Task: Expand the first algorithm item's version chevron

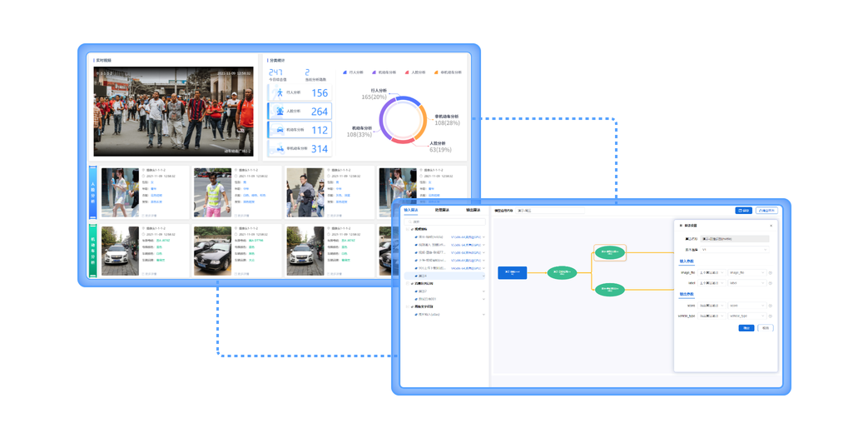Action: click(484, 237)
